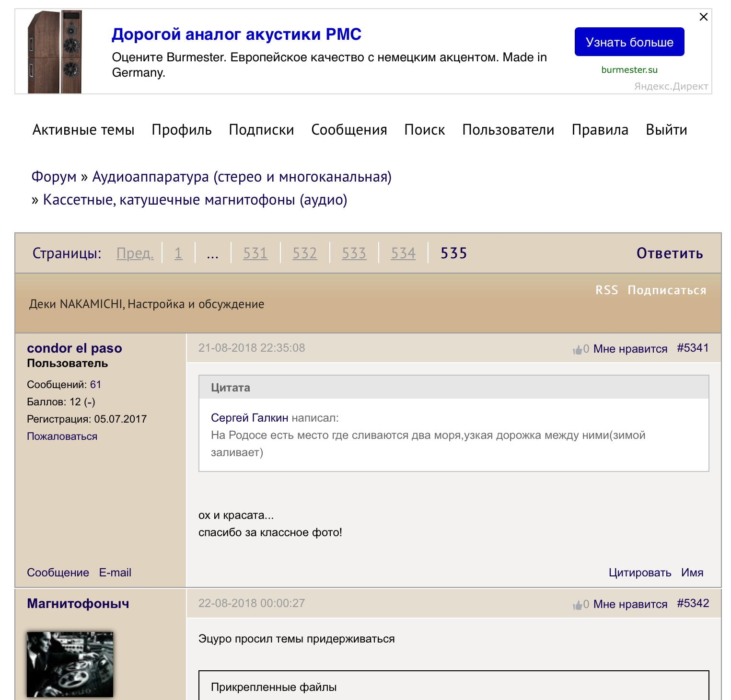731x700 pixels.
Task: Open 'Кассетные, катушечные магнитофоны' breadcrumb
Action: click(x=195, y=200)
